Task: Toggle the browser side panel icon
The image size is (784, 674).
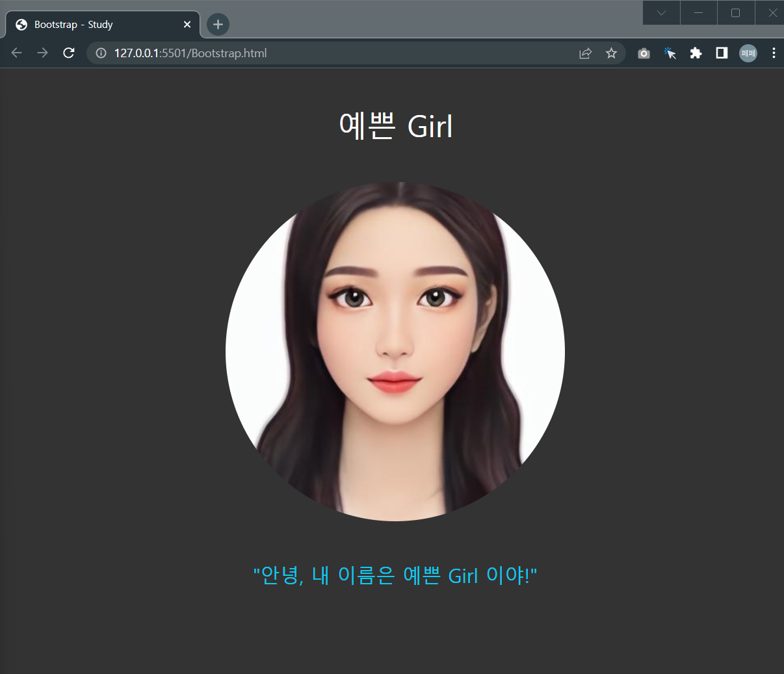Action: click(x=721, y=53)
